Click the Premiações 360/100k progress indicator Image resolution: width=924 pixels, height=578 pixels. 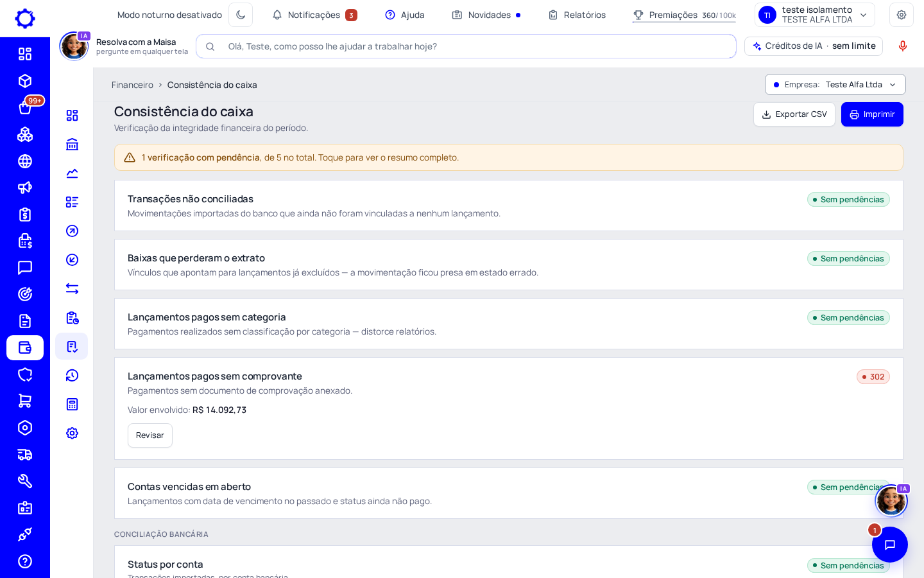tap(684, 15)
